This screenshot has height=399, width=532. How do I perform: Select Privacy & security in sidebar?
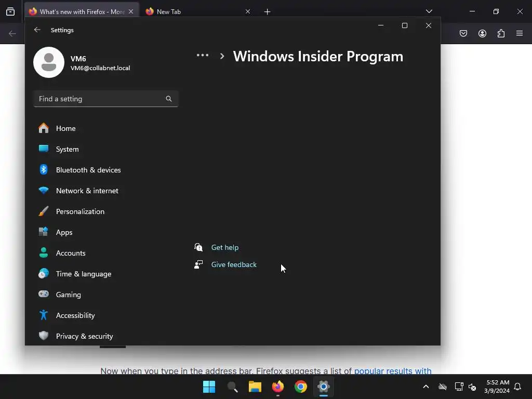tap(106, 336)
